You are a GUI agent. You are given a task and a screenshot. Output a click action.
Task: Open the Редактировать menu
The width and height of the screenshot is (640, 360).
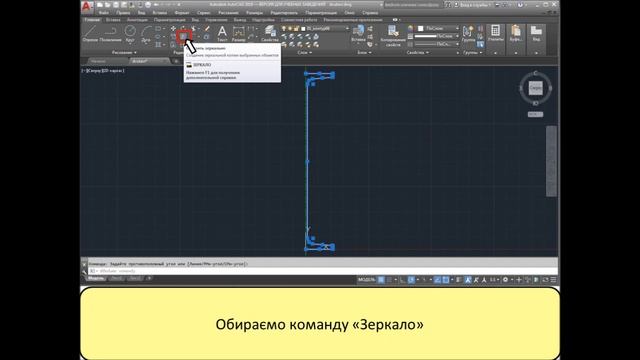point(284,13)
